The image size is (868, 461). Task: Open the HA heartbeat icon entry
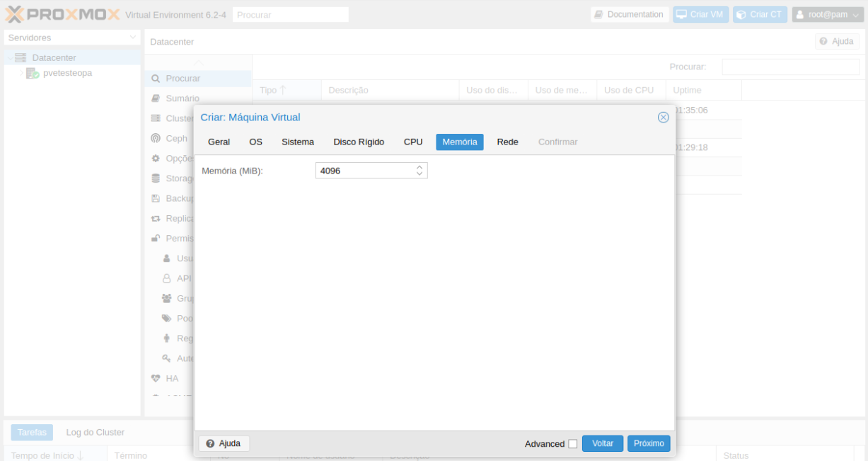click(156, 378)
